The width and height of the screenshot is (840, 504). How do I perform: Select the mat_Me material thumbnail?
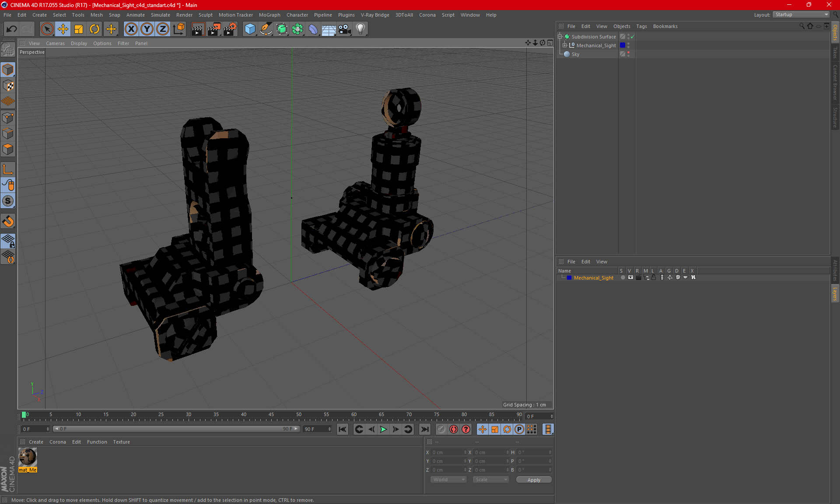tap(28, 457)
